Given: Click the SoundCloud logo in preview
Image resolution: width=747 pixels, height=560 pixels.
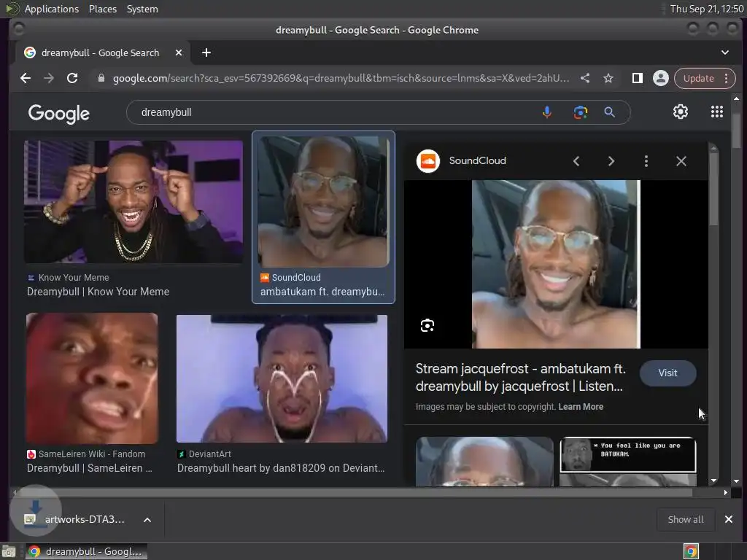Looking at the screenshot, I should 427,161.
